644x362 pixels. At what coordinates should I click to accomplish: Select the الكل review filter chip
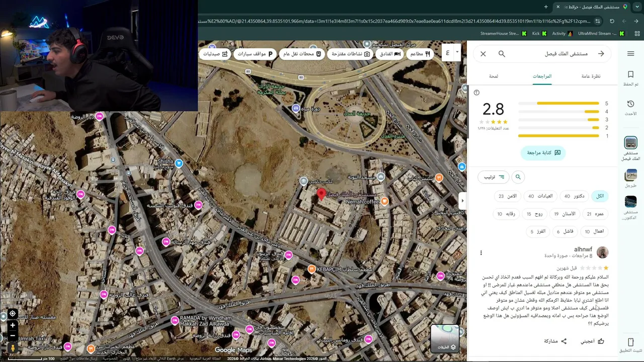[600, 196]
